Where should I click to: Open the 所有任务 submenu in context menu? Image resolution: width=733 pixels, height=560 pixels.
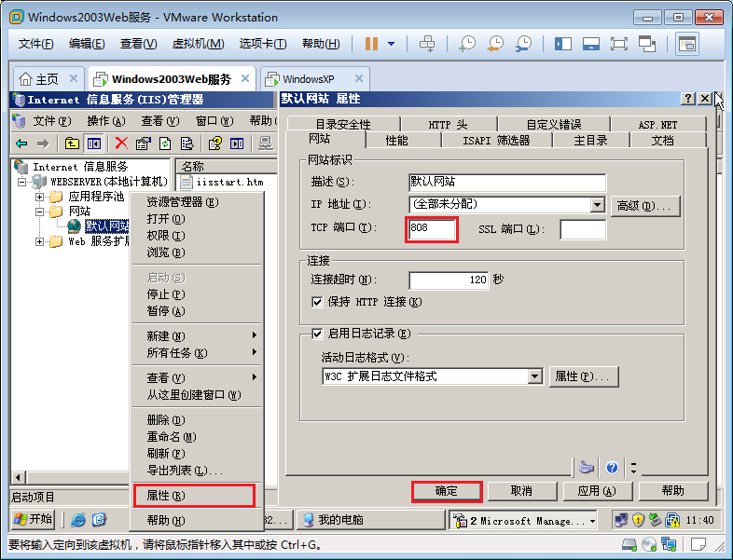pos(197,352)
